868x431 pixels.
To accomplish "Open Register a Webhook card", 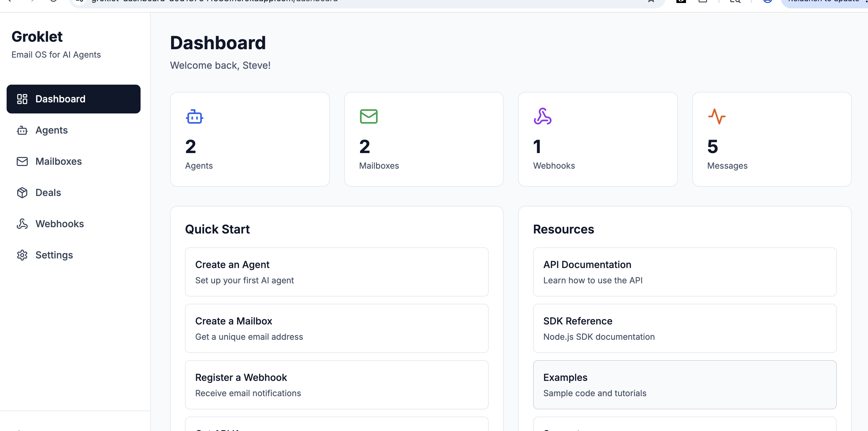I will (336, 385).
